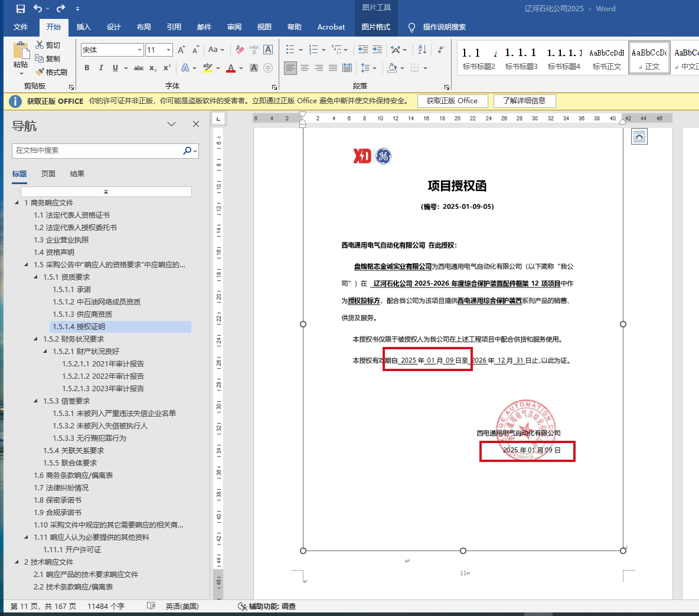Screen dimensions: 699x616
Task: Switch to 插入 ribbon tab
Action: [x=83, y=27]
